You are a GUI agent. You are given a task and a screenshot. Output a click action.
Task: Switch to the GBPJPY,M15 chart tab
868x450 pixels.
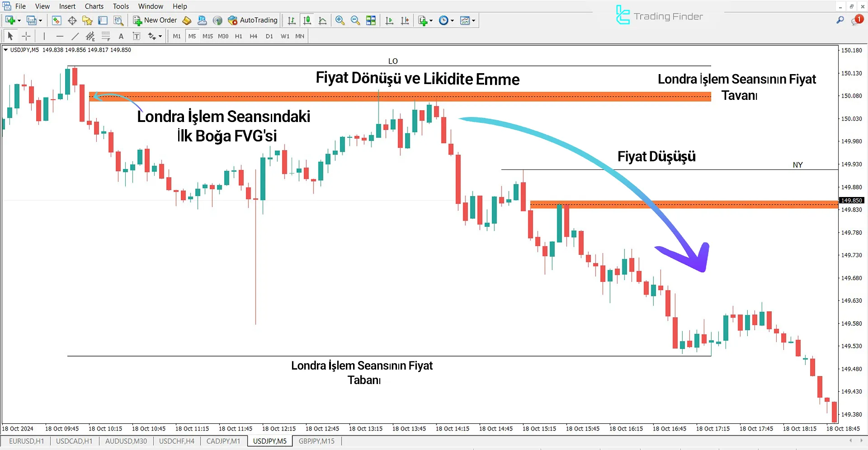[x=316, y=441]
